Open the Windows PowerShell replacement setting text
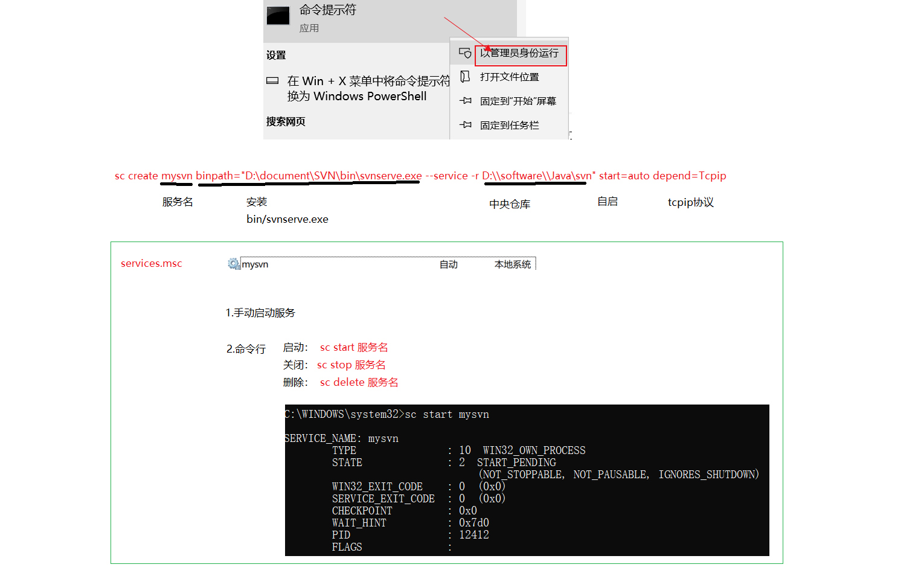 click(362, 89)
